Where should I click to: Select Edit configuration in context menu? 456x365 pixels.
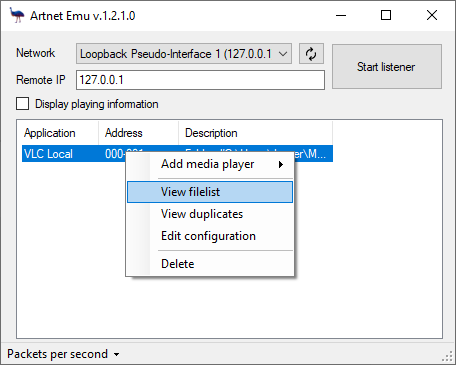(210, 236)
